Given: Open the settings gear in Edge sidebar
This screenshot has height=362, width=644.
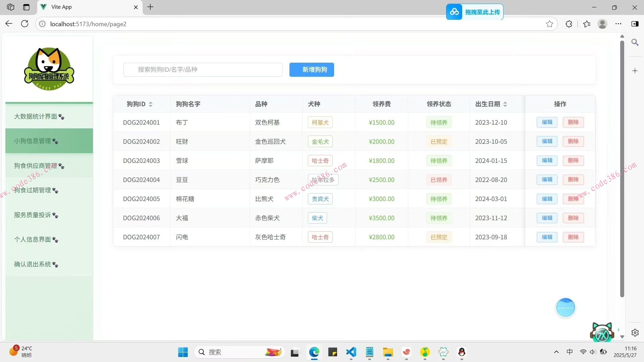Looking at the screenshot, I should 635,333.
